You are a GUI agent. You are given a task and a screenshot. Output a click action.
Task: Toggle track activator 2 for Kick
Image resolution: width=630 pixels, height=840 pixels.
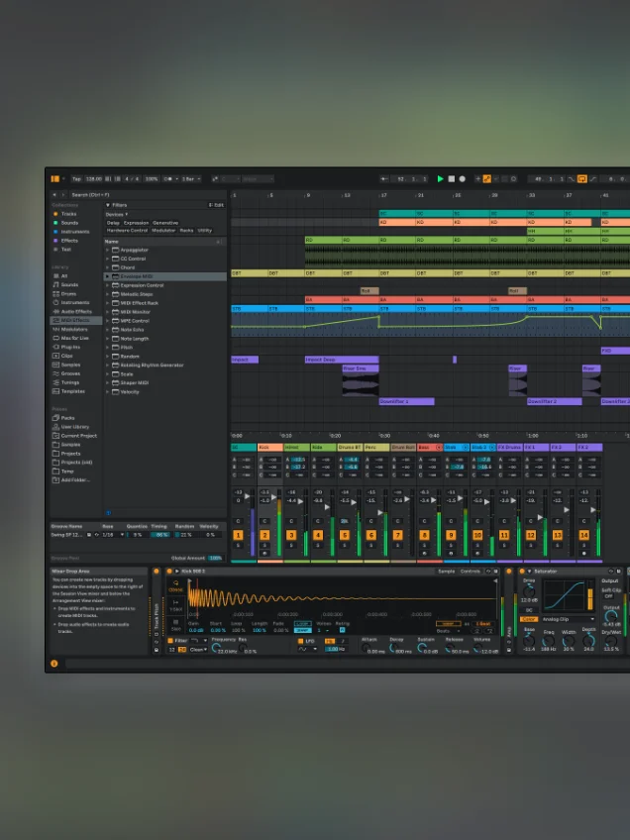click(x=264, y=535)
